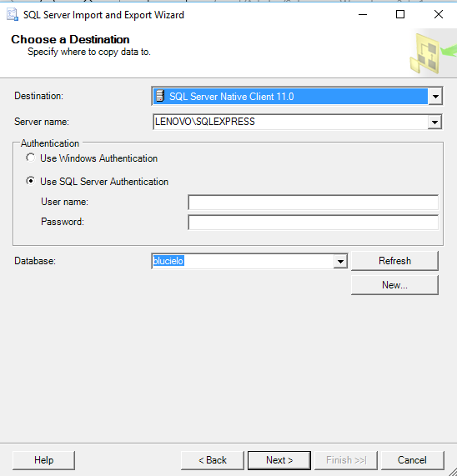Refresh the database list

[394, 261]
